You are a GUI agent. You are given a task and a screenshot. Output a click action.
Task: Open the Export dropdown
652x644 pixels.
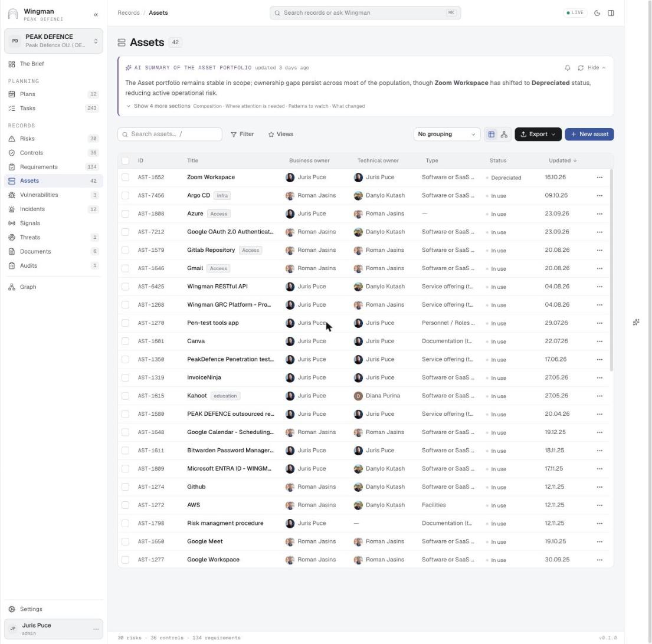(538, 134)
